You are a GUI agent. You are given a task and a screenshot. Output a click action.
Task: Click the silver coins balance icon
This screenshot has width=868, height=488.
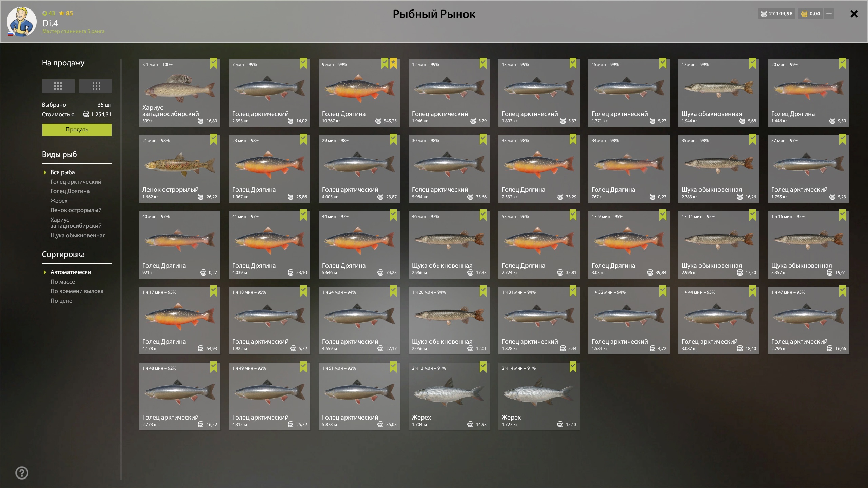tap(763, 14)
